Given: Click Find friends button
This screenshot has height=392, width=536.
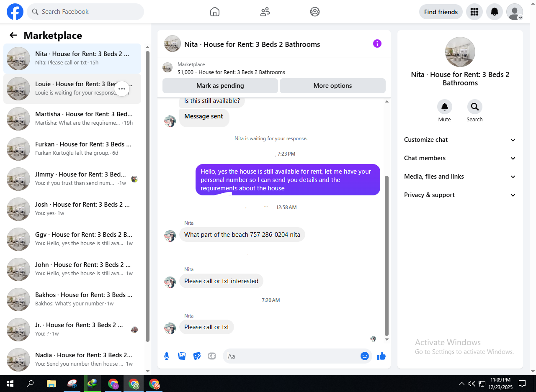Looking at the screenshot, I should (x=441, y=12).
